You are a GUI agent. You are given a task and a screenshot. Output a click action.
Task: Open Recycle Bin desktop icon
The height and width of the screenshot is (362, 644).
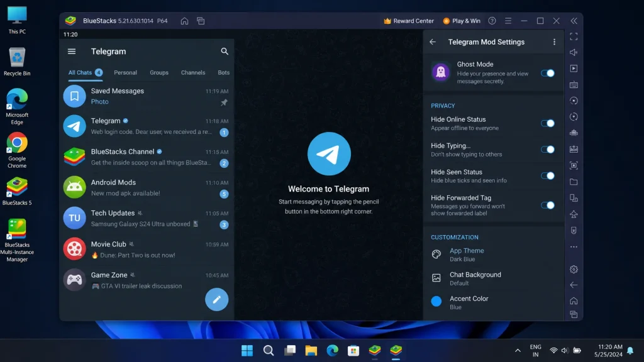tap(17, 62)
